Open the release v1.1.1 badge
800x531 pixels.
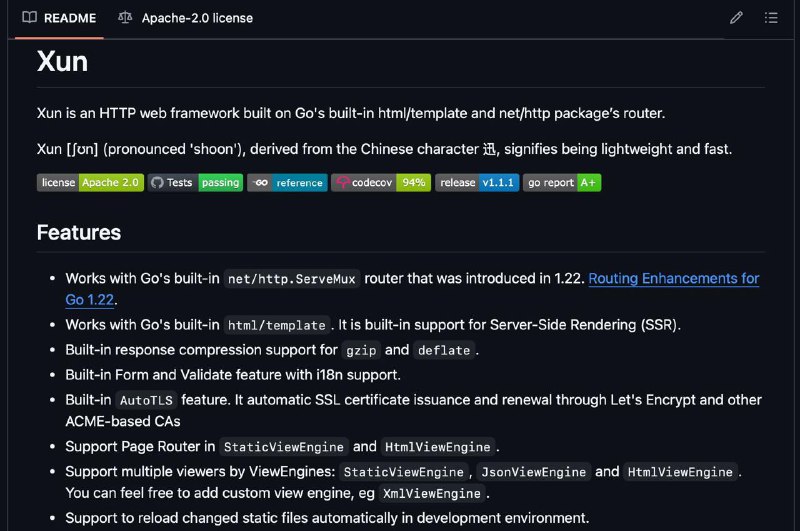point(477,183)
